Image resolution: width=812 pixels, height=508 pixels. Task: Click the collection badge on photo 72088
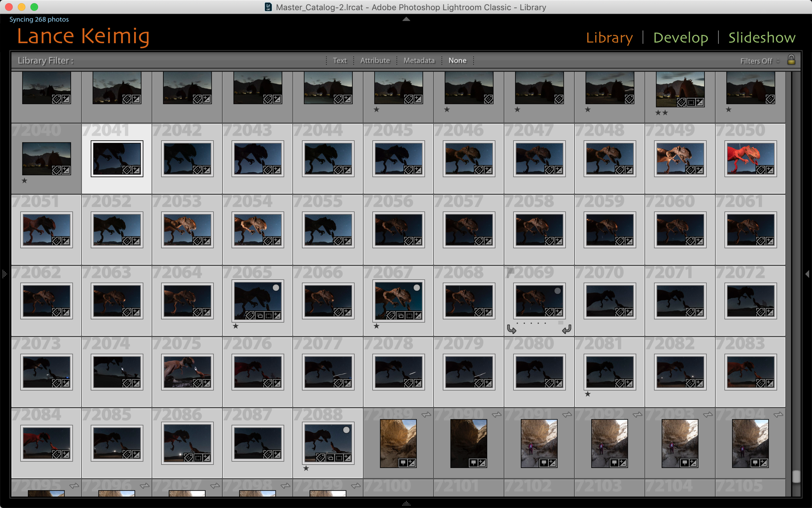tap(330, 458)
